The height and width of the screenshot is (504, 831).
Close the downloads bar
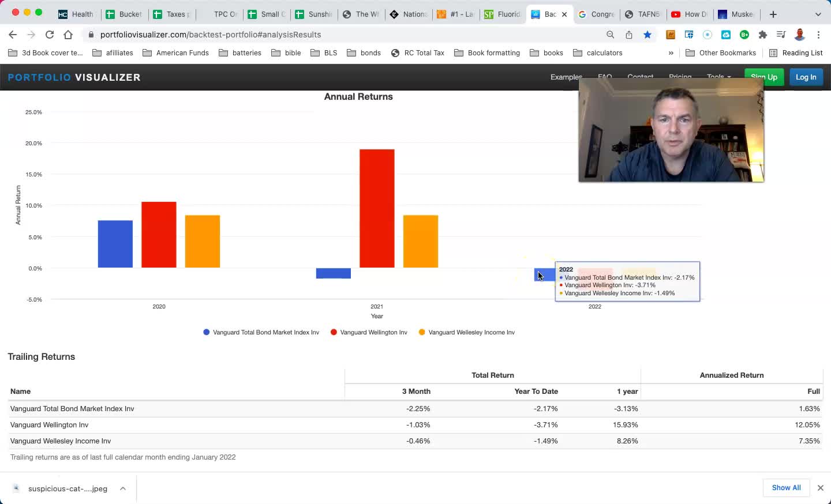(x=820, y=488)
